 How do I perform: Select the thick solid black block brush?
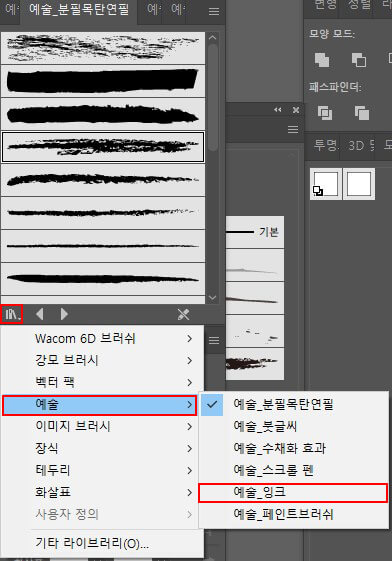103,81
